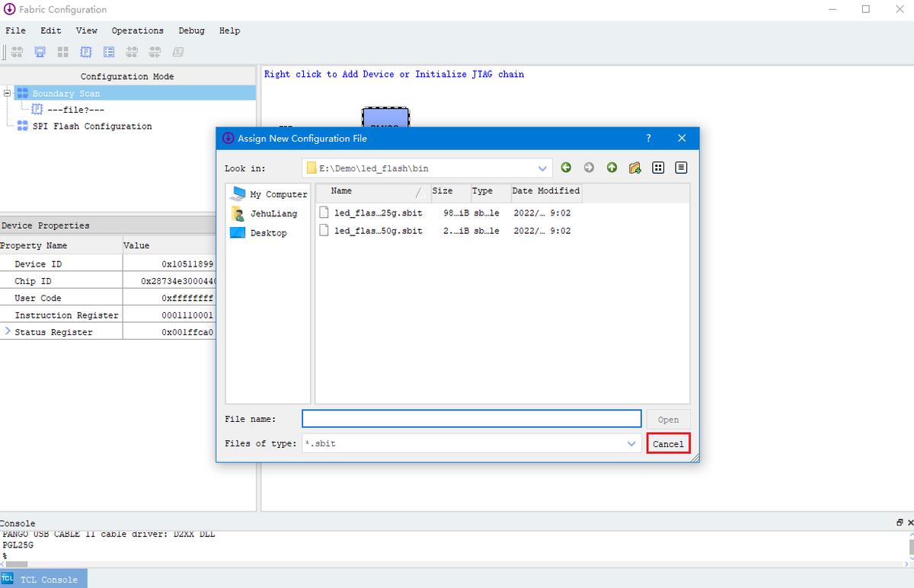Open the Look in path dropdown
The image size is (914, 588).
(x=542, y=168)
